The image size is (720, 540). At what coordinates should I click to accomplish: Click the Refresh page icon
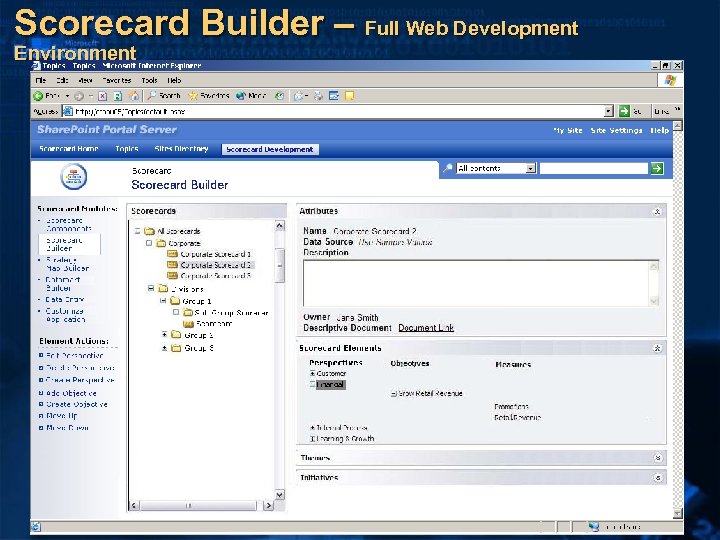(118, 96)
